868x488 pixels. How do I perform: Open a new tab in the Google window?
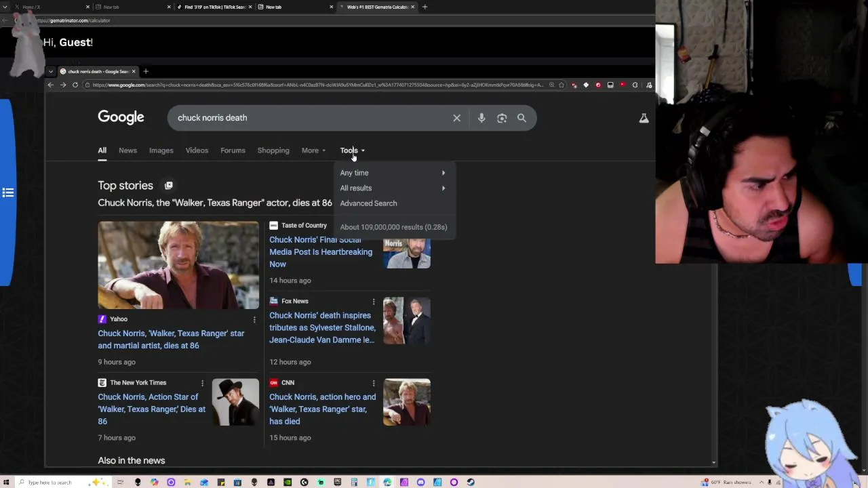coord(145,71)
